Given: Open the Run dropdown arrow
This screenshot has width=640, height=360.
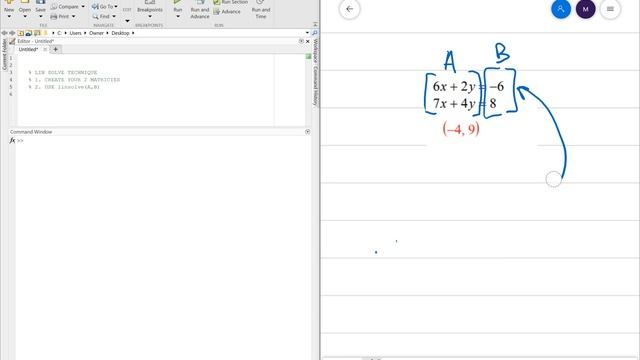Looking at the screenshot, I should coord(178,16).
